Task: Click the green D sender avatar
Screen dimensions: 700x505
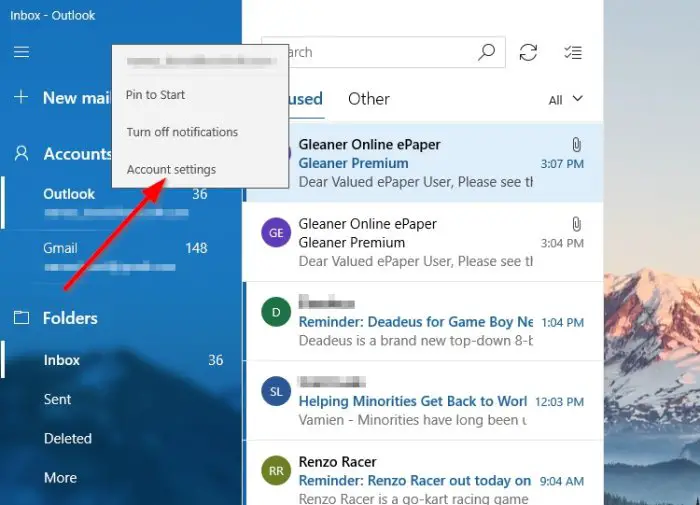Action: [276, 312]
